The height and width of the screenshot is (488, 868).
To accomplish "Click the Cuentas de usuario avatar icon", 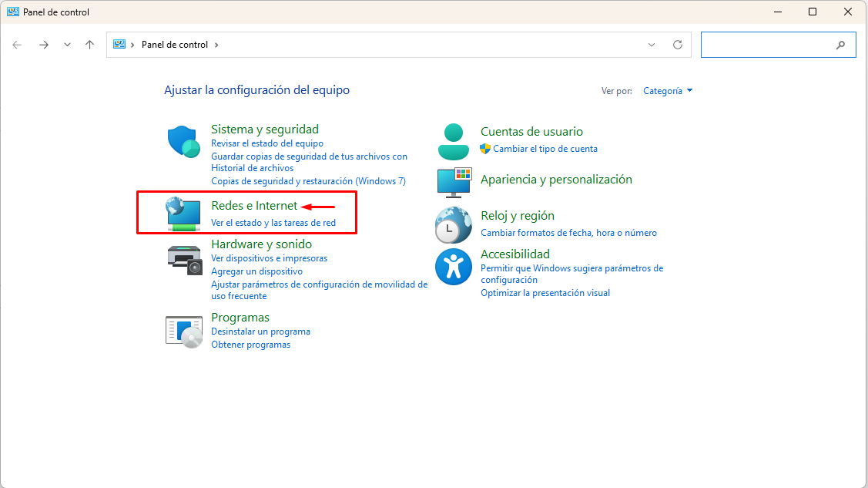I will click(454, 141).
